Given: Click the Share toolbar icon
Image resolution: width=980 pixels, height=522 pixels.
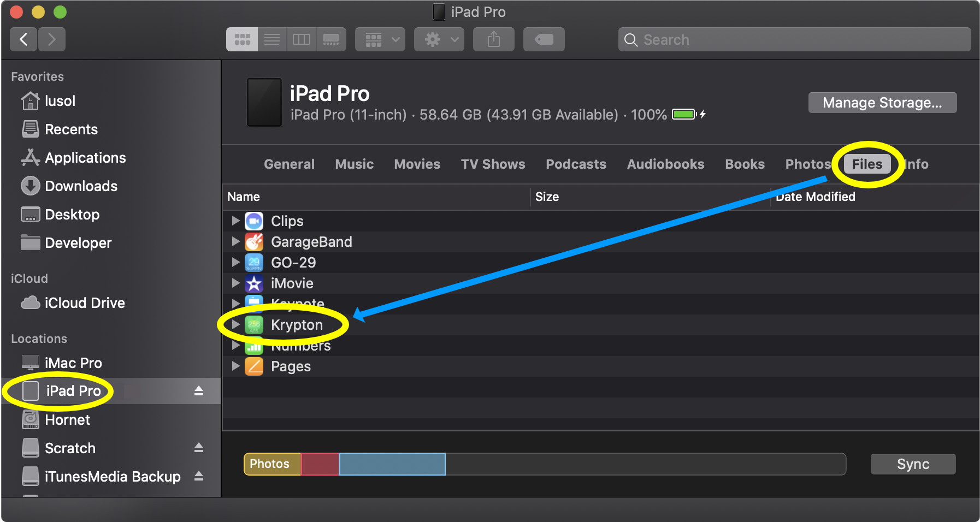Looking at the screenshot, I should pos(493,39).
